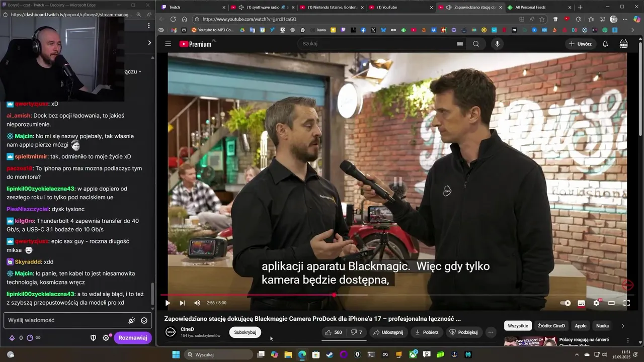Image resolution: width=644 pixels, height=362 pixels.
Task: Switch player to theater mode
Action: 611,303
